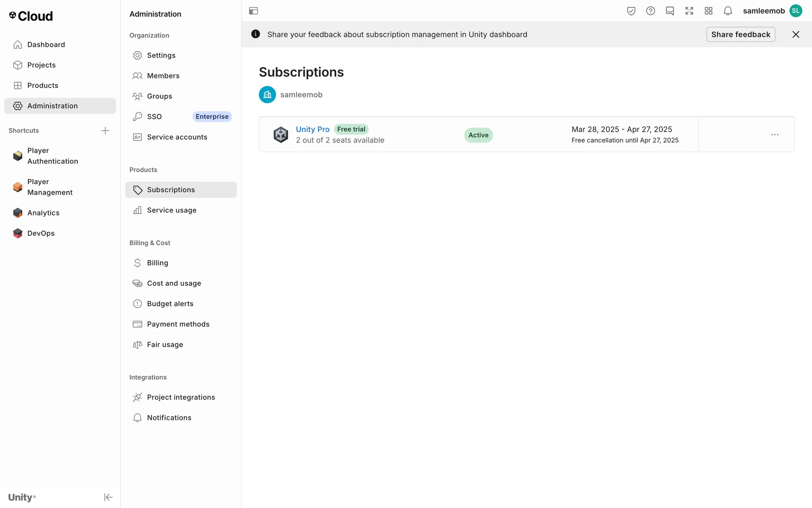Toggle the sidebar panel layout icon
This screenshot has height=508, width=812.
pos(253,11)
